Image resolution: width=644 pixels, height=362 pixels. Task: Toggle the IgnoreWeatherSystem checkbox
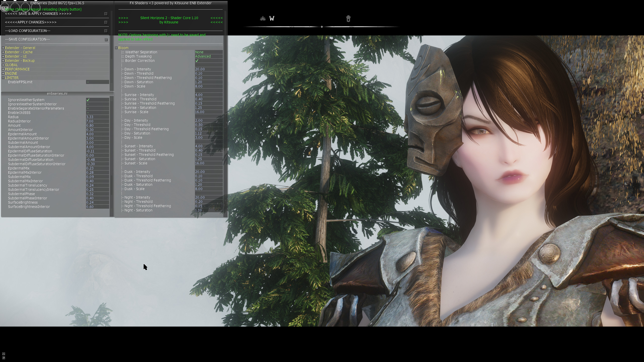(x=88, y=100)
